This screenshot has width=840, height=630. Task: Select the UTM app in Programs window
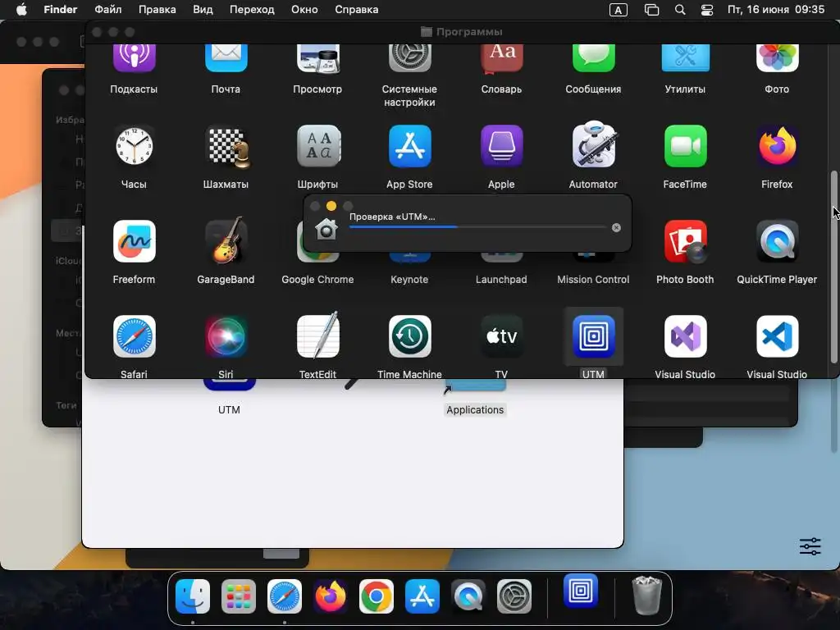[594, 336]
